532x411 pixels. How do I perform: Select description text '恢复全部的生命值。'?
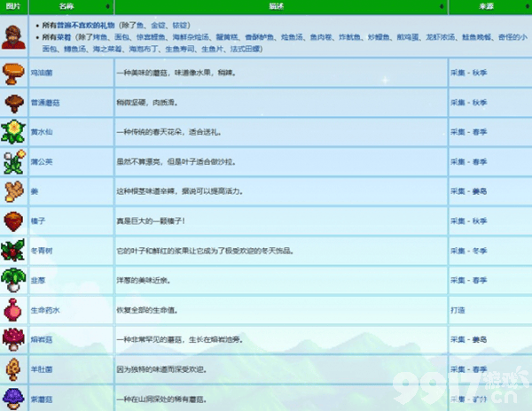point(147,310)
